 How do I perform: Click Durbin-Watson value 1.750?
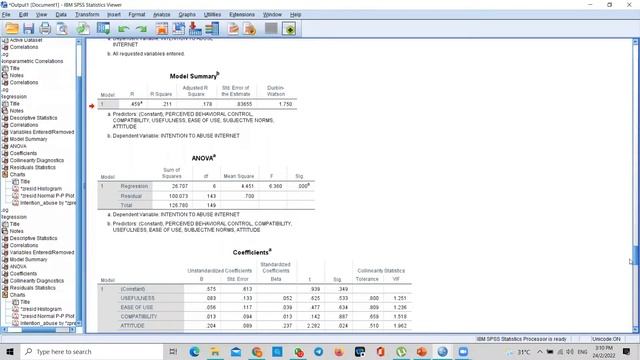pyautogui.click(x=285, y=104)
